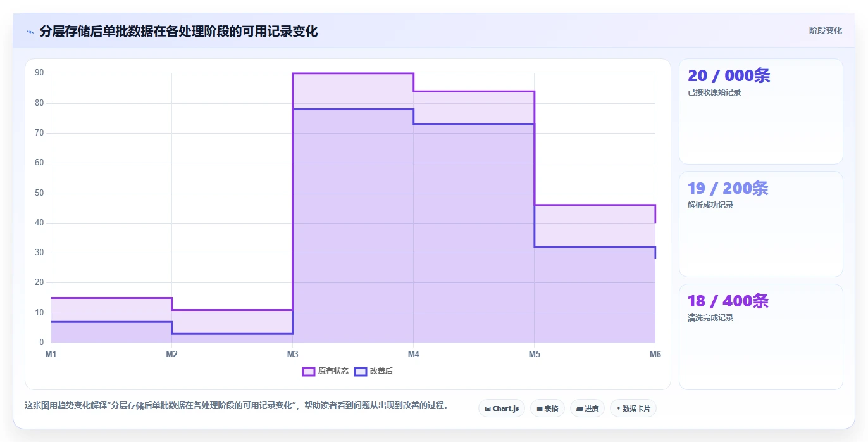Click the M4 axis label
The width and height of the screenshot is (868, 442).
(x=413, y=354)
